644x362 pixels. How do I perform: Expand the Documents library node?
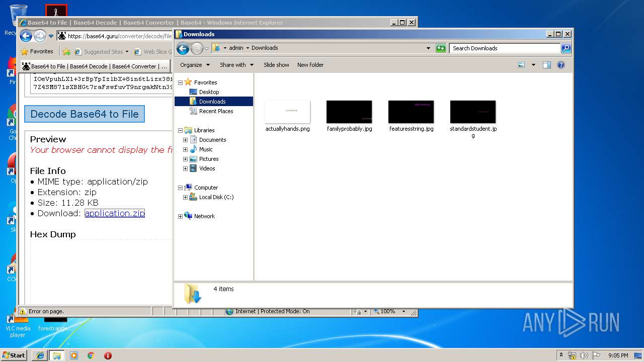pos(185,140)
